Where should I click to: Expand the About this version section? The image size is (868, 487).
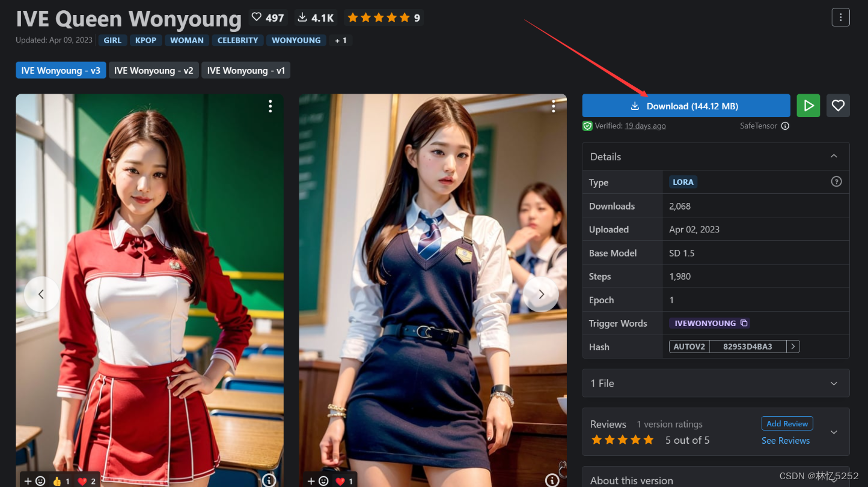(x=834, y=479)
